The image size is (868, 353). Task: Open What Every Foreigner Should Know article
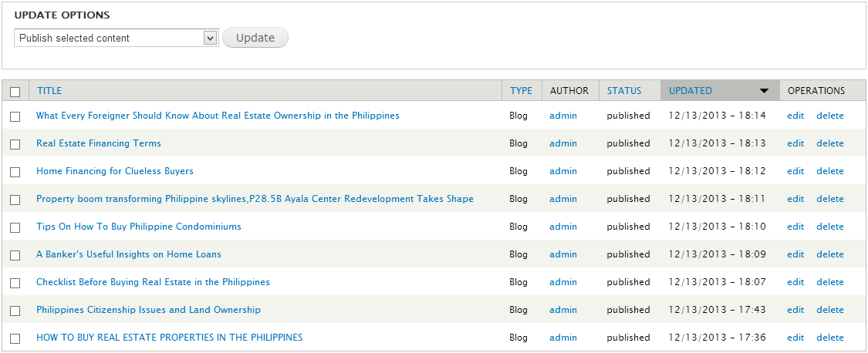(x=218, y=116)
